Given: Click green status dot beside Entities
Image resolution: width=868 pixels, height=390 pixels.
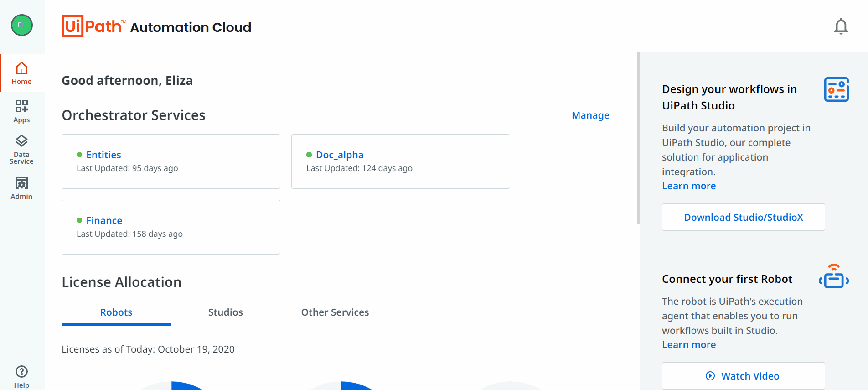Looking at the screenshot, I should (x=79, y=155).
